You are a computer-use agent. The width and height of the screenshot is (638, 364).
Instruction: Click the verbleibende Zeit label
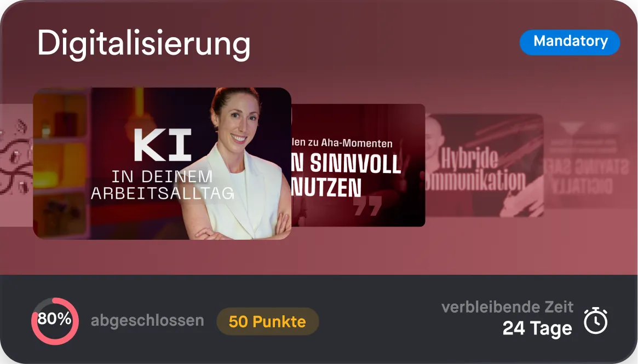pos(508,307)
